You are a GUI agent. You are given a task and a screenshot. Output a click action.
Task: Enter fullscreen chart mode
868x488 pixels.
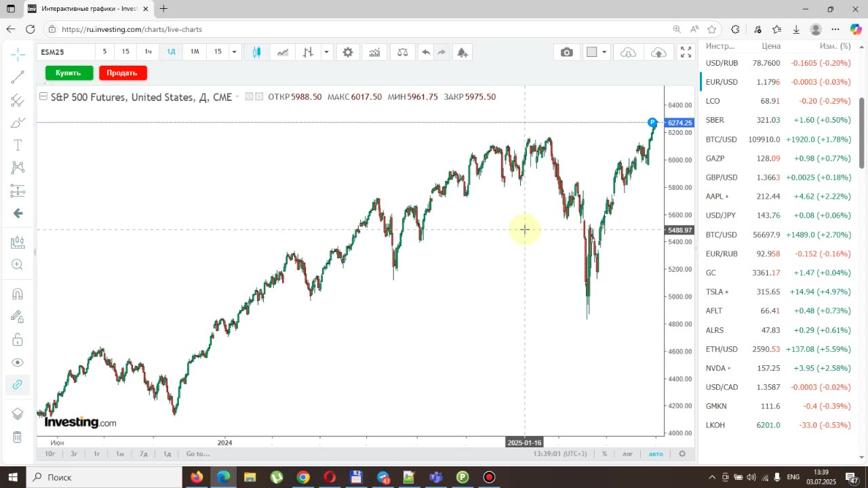[686, 52]
